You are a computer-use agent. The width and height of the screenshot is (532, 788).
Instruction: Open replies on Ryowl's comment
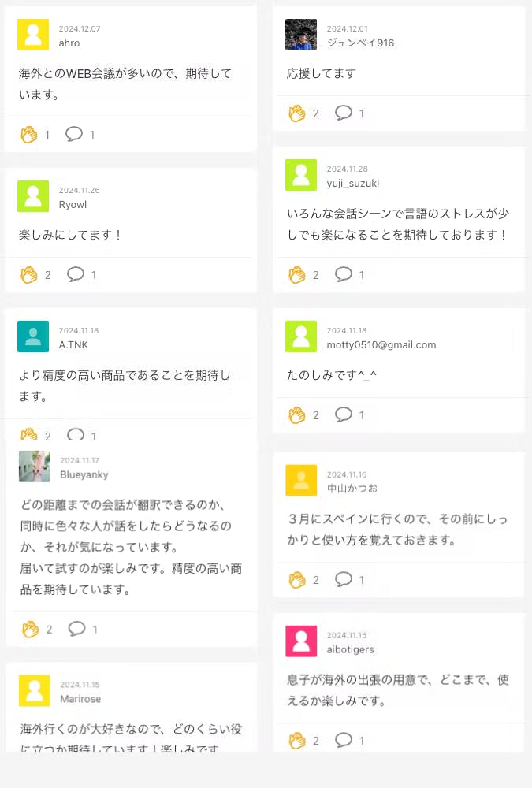pos(76,275)
